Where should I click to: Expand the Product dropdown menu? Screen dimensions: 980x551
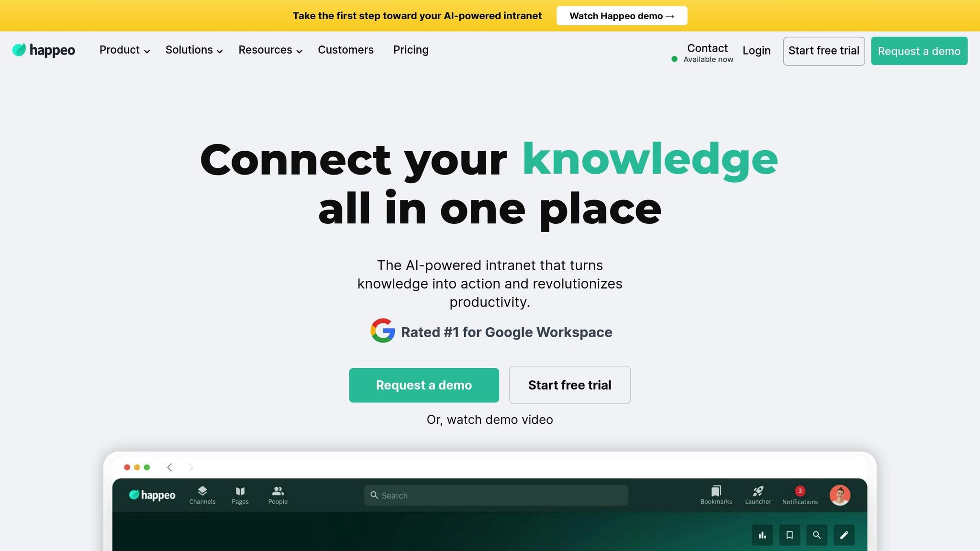[x=124, y=50]
